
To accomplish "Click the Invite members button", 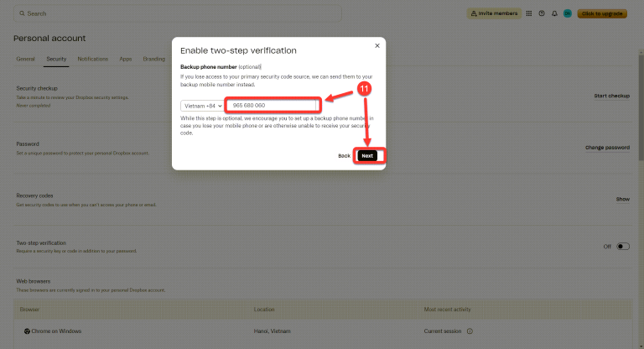I will point(494,13).
